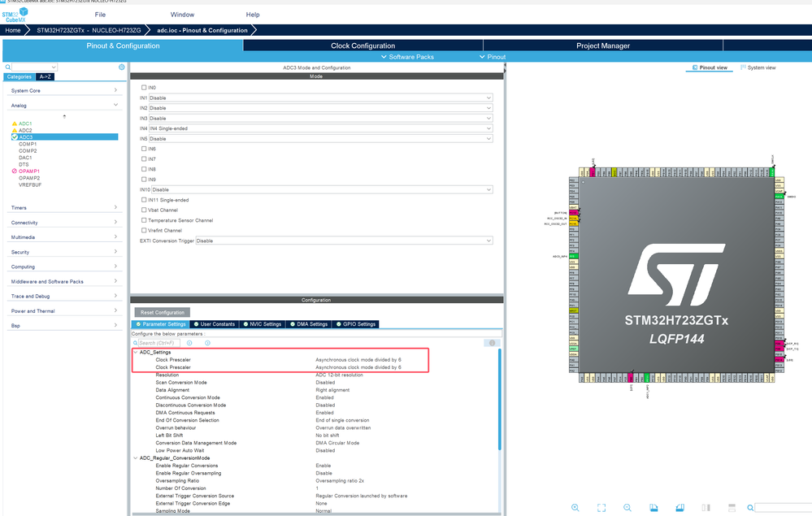812x516 pixels.
Task: Open the Pinout dropdown menu
Action: (493, 57)
